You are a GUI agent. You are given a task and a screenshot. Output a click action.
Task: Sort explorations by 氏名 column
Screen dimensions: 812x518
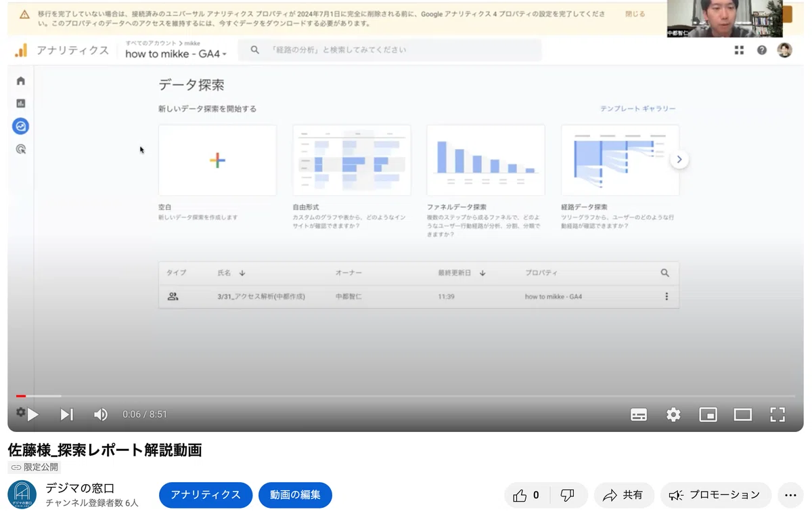[x=231, y=273]
